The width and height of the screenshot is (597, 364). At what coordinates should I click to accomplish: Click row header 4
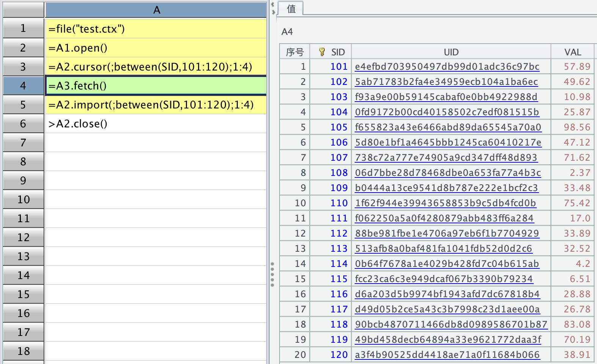click(23, 86)
